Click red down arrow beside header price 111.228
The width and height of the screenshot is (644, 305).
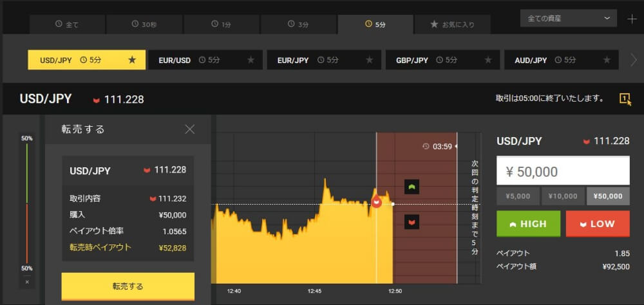[97, 100]
